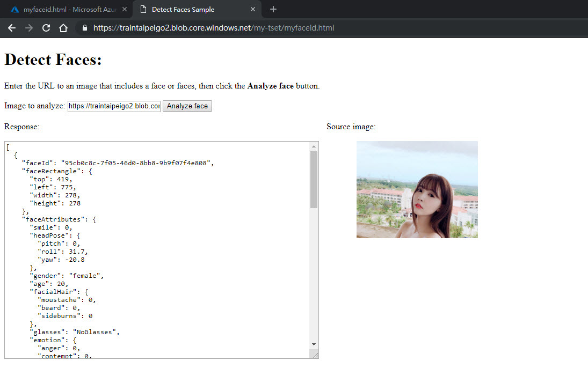Open a new browser tab
The height and width of the screenshot is (376, 588).
point(273,9)
